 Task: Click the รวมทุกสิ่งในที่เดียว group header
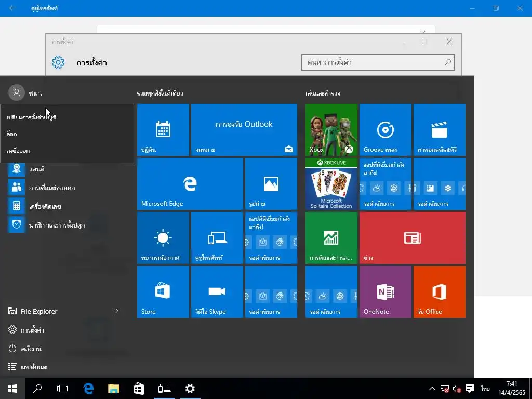coord(160,94)
